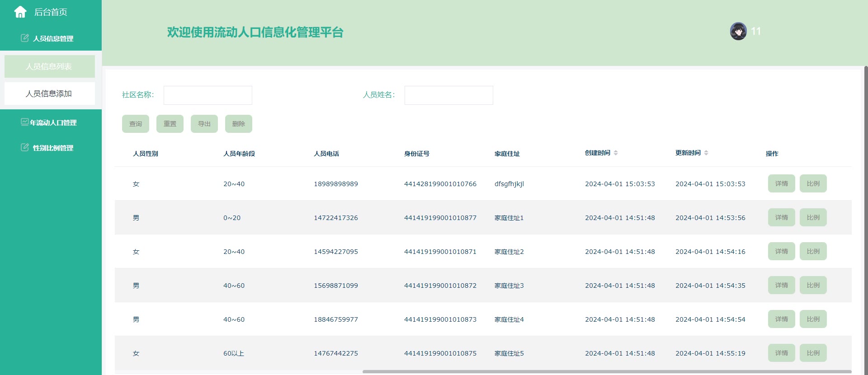The height and width of the screenshot is (375, 868).
Task: Open 比例 for the 家庭住址1 row
Action: [813, 217]
